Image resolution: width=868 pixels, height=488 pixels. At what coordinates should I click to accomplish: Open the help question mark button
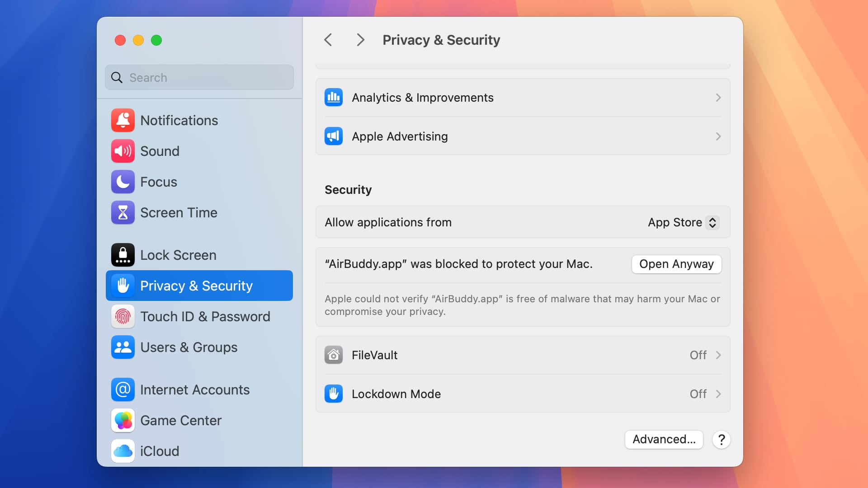722,440
